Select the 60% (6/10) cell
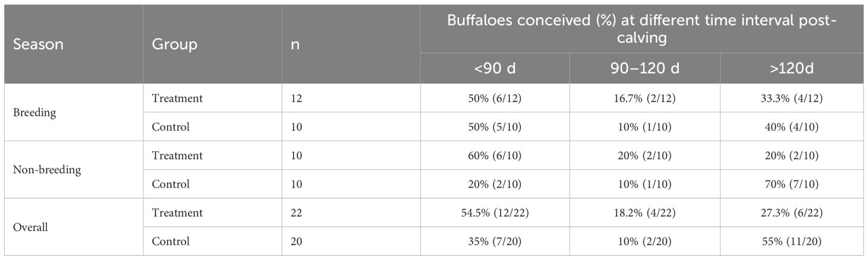This screenshot has height=260, width=868. coord(494,156)
